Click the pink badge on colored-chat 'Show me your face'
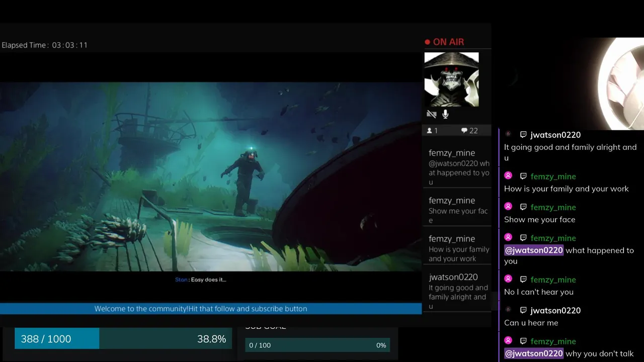This screenshot has height=362, width=644. point(508,207)
